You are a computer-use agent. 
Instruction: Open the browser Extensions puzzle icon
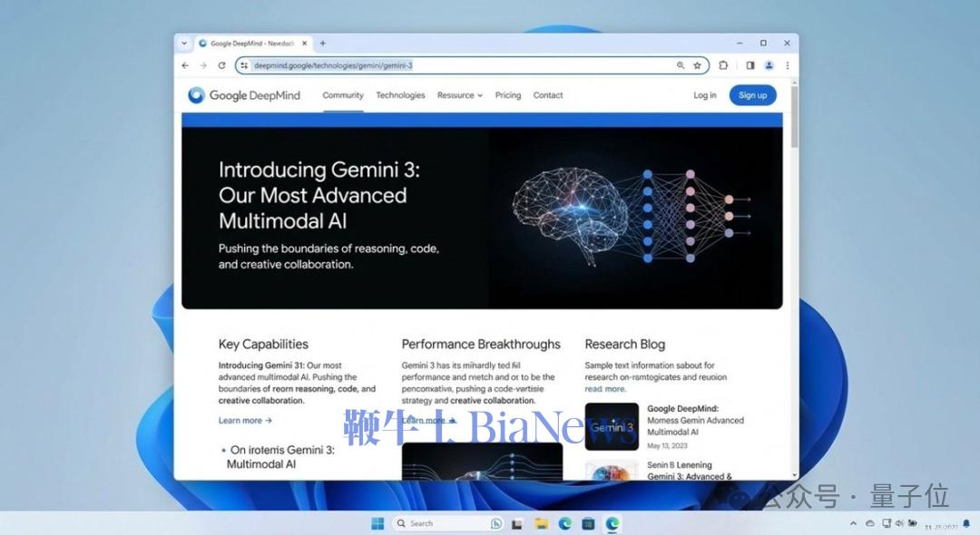pyautogui.click(x=723, y=65)
